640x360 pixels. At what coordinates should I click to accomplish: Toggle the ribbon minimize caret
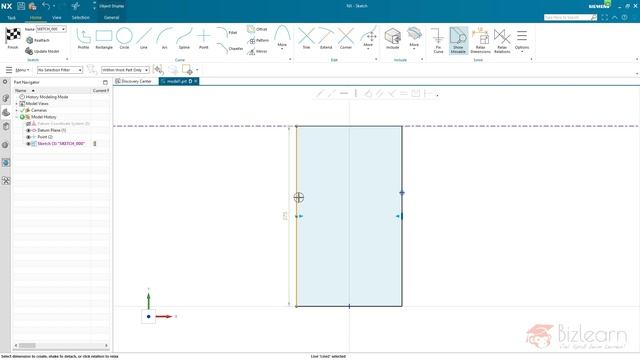click(615, 17)
